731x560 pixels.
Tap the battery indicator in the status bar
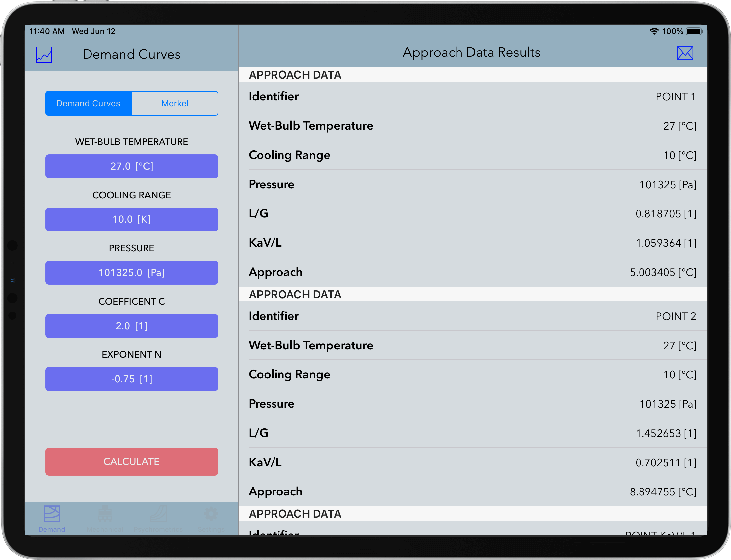point(694,31)
